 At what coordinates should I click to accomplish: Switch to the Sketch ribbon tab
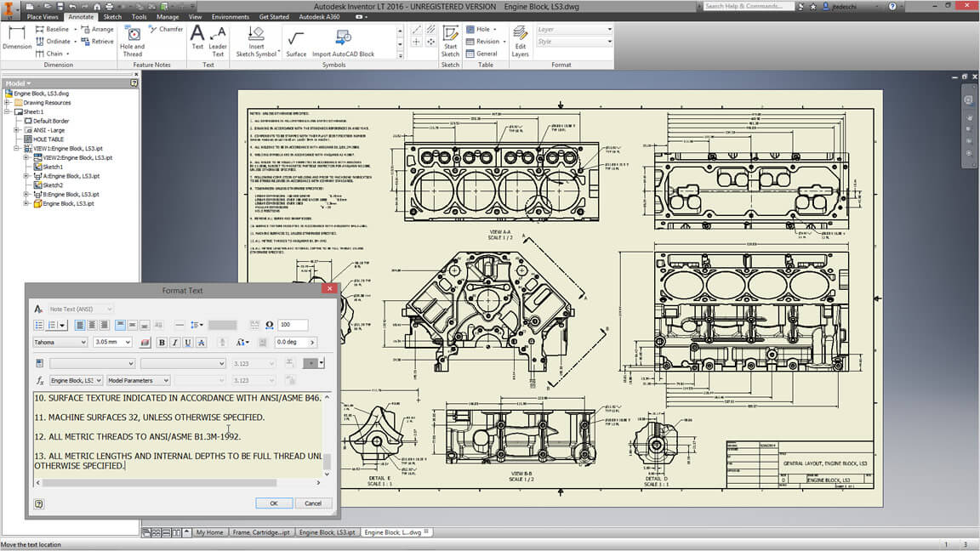(111, 17)
